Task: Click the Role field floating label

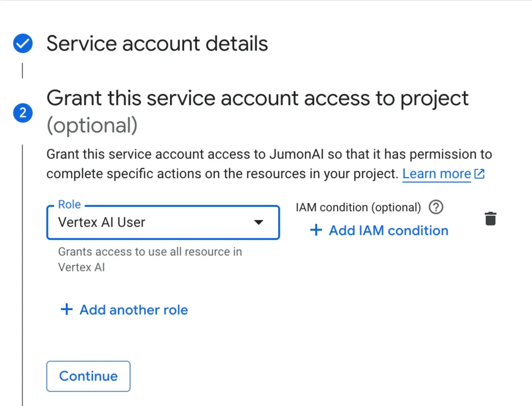Action: pyautogui.click(x=69, y=204)
